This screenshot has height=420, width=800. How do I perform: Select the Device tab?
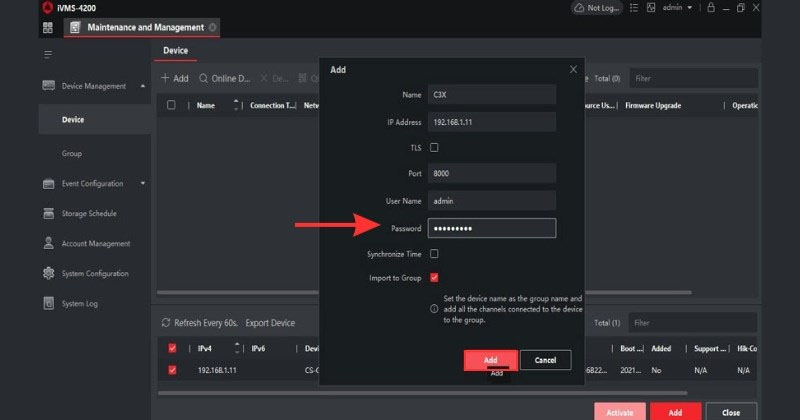pyautogui.click(x=176, y=51)
